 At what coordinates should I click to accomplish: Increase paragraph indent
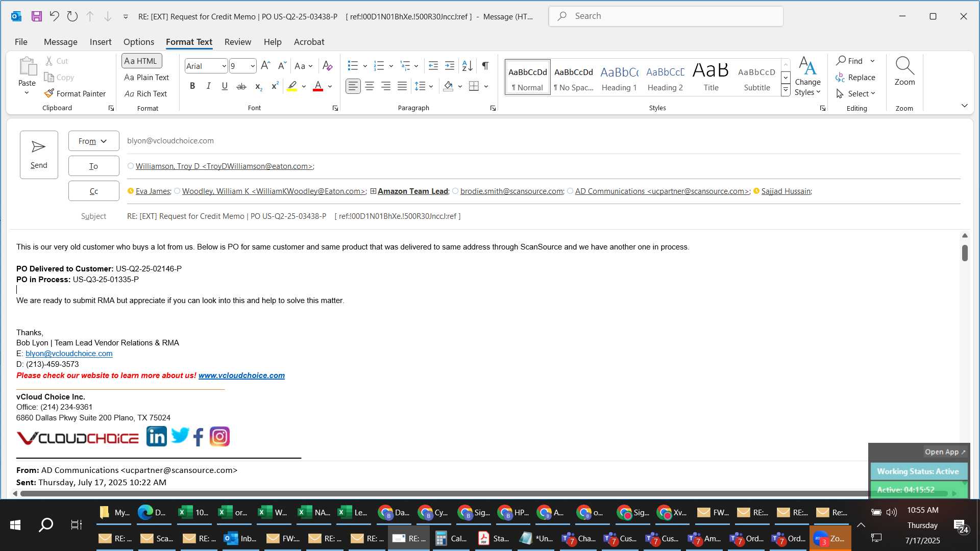450,66
